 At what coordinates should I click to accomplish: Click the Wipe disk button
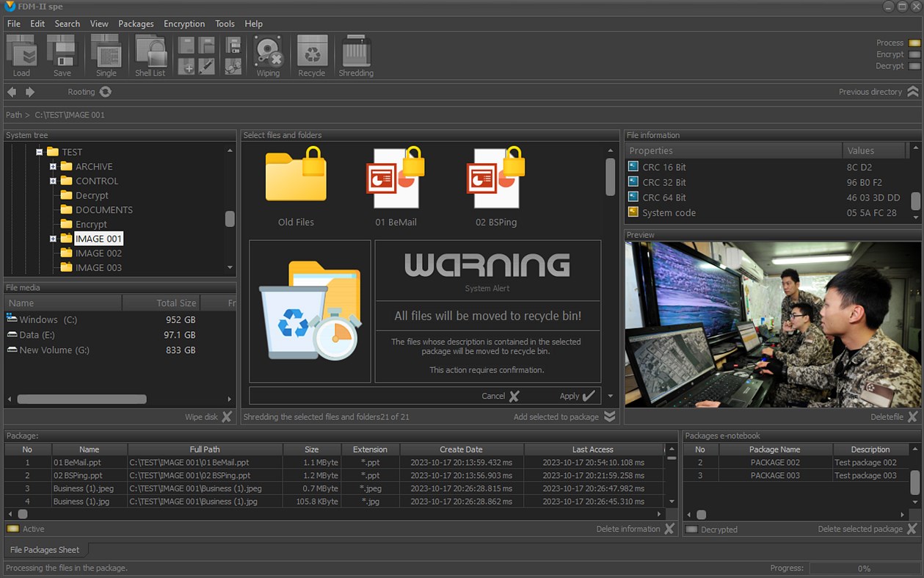coord(208,416)
